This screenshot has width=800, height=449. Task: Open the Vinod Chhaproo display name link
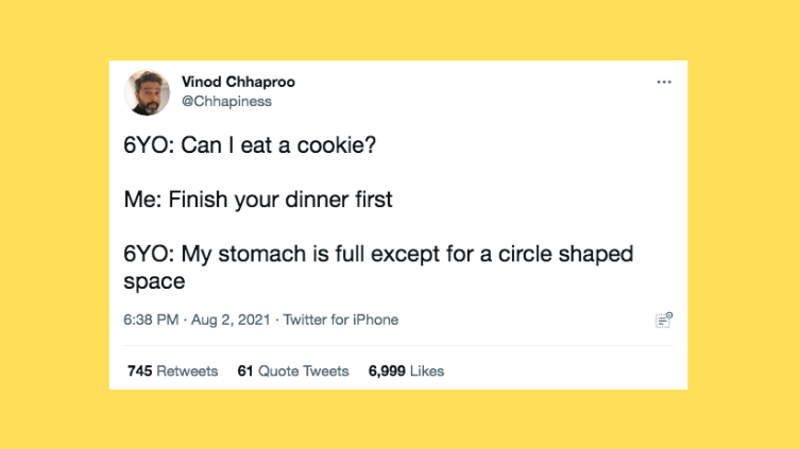(238, 82)
